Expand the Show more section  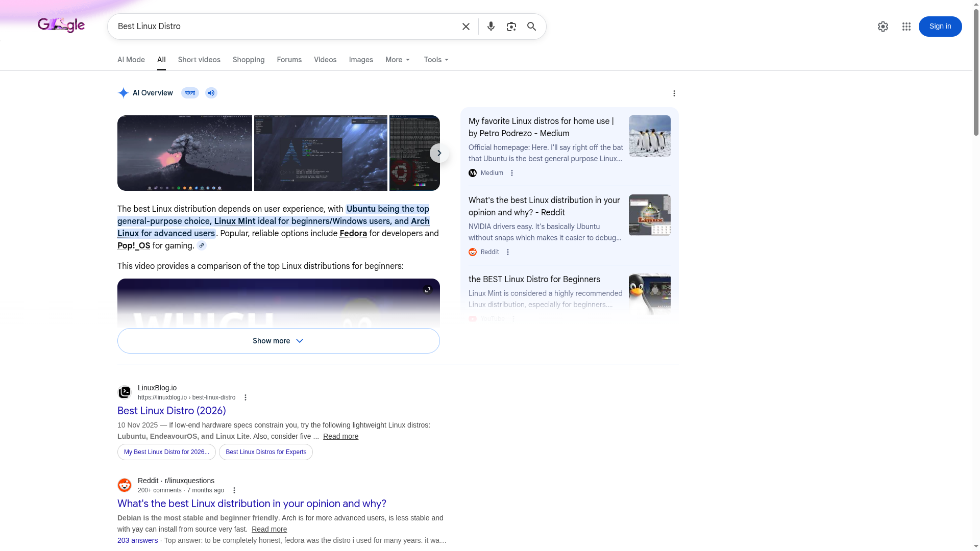(x=278, y=341)
